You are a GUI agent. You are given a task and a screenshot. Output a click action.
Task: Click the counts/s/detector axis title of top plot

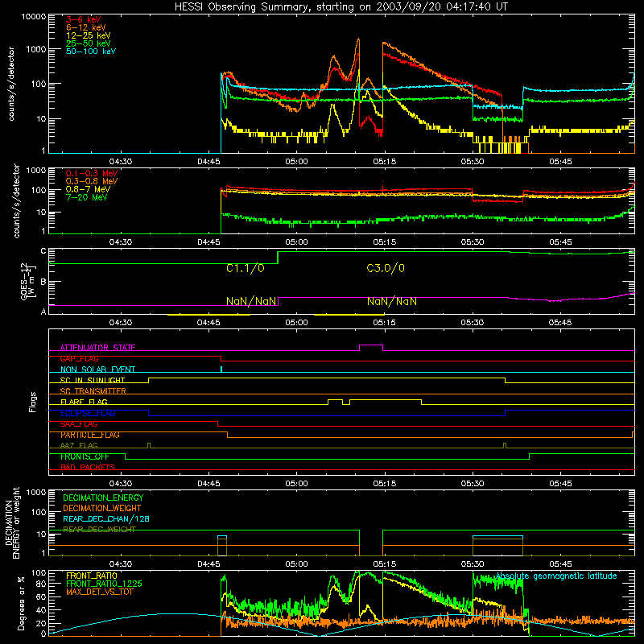11,84
